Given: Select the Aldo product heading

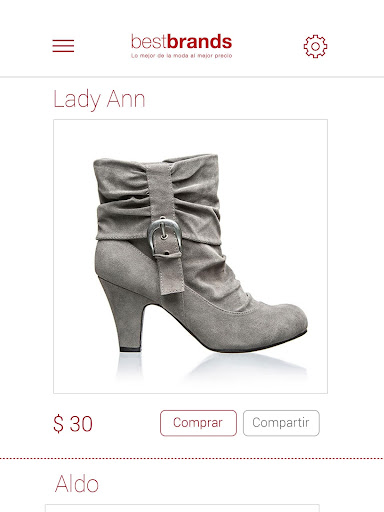Looking at the screenshot, I should [x=77, y=483].
